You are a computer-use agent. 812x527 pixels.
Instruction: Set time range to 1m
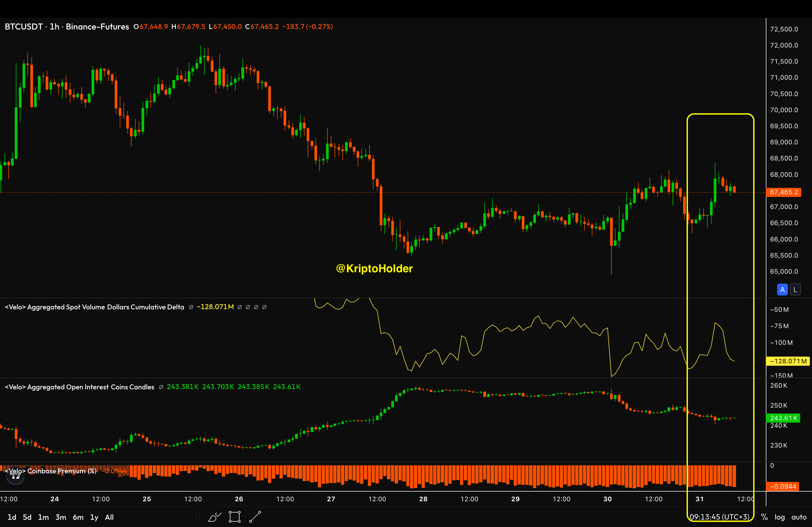tap(43, 517)
